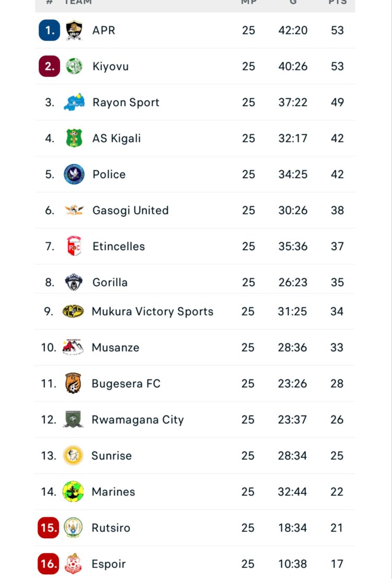This screenshot has width=392, height=579.
Task: Open Rwamagana City team page
Action: pyautogui.click(x=137, y=420)
